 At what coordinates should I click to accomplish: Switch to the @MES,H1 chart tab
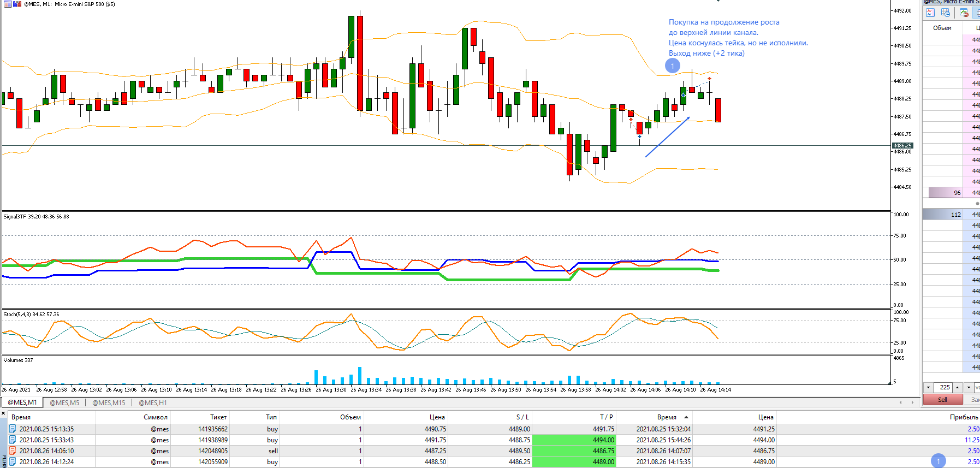point(152,402)
